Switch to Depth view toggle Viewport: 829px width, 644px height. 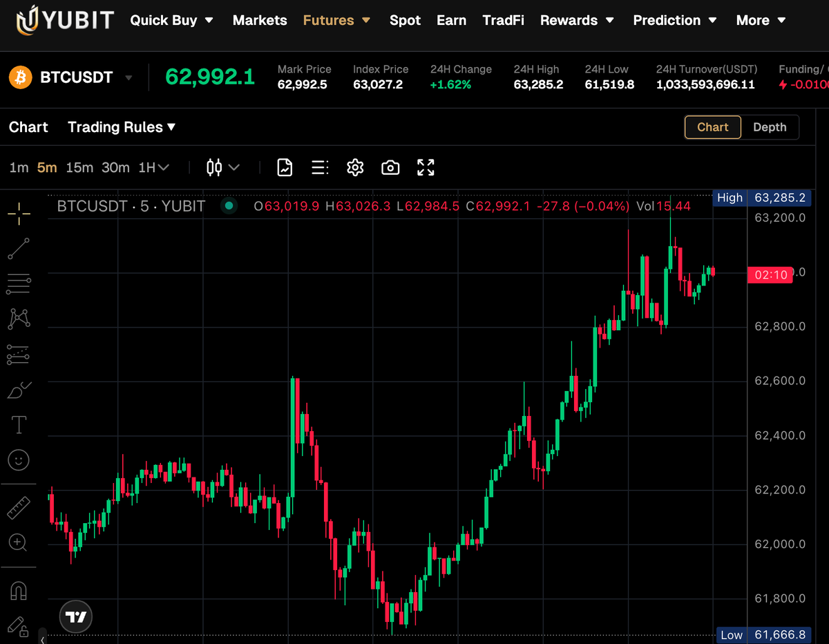pyautogui.click(x=770, y=127)
